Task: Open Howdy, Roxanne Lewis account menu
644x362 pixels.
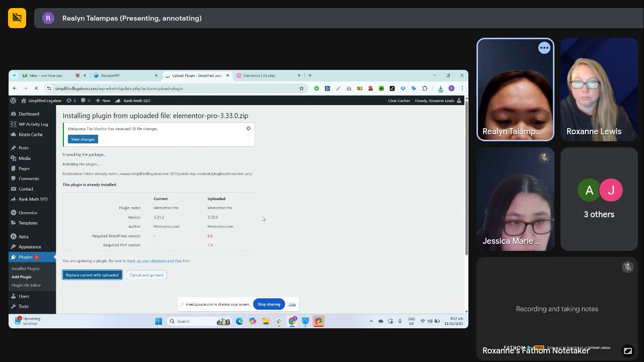Action: click(438, 101)
